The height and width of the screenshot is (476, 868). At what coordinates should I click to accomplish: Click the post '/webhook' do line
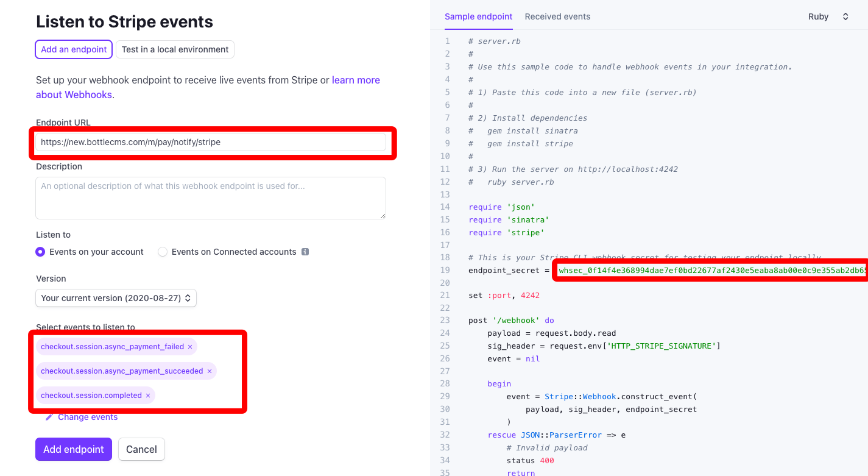[x=511, y=320]
